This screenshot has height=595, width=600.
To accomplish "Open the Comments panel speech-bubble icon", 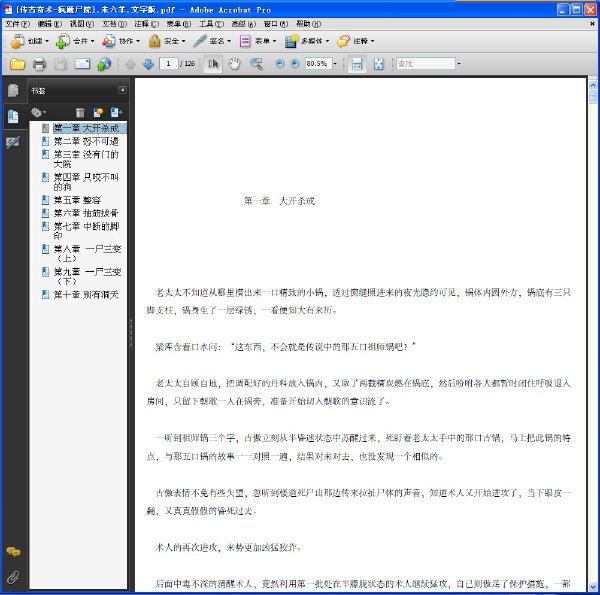I will pyautogui.click(x=13, y=551).
